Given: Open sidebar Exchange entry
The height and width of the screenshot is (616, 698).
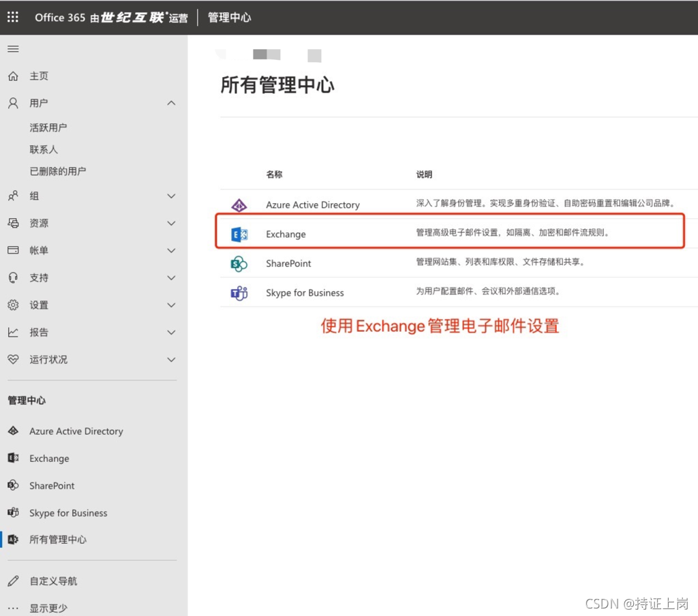Looking at the screenshot, I should click(49, 459).
